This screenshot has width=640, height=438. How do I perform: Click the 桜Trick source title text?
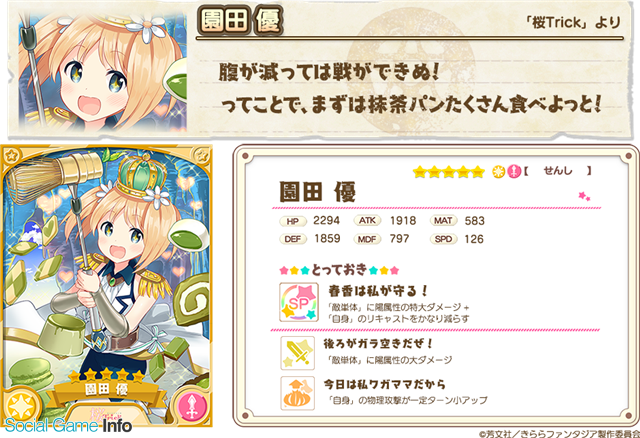[576, 22]
